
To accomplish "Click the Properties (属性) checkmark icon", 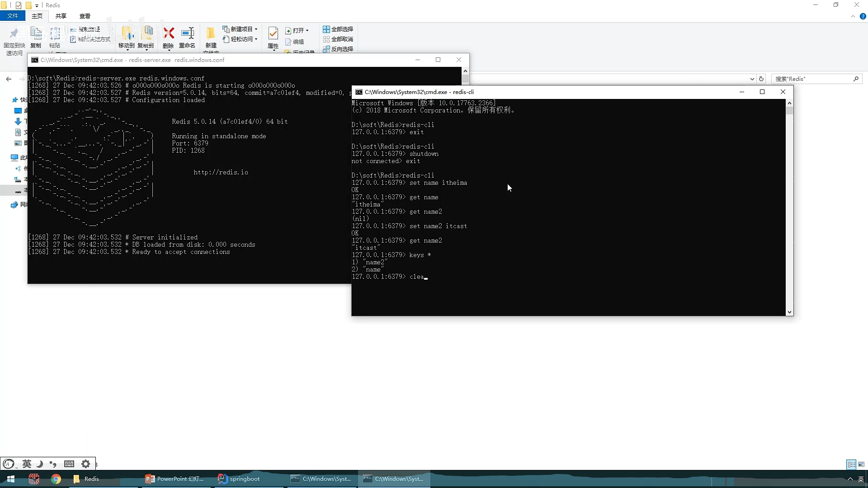I will pyautogui.click(x=273, y=33).
